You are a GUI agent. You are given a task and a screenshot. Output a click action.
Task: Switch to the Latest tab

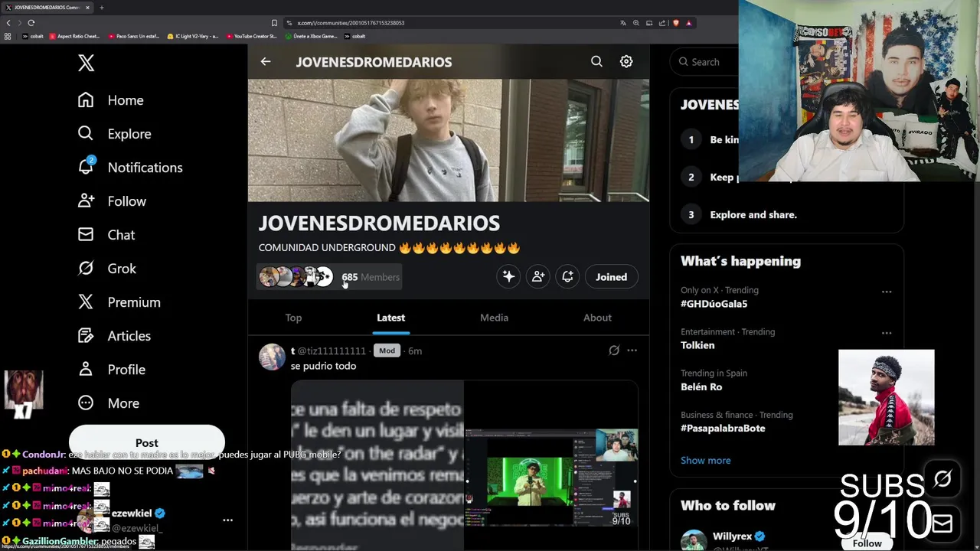390,318
